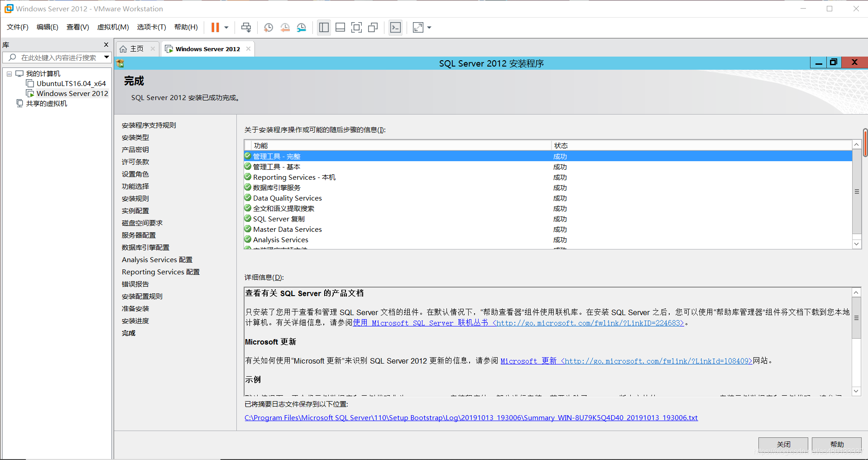Open the 查看(V) menu
The width and height of the screenshot is (868, 460).
click(78, 27)
